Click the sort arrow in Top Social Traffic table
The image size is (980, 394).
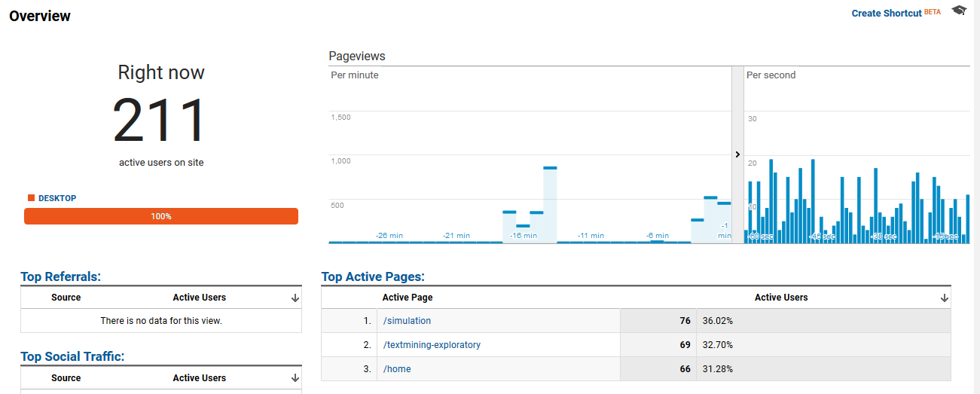(x=295, y=379)
